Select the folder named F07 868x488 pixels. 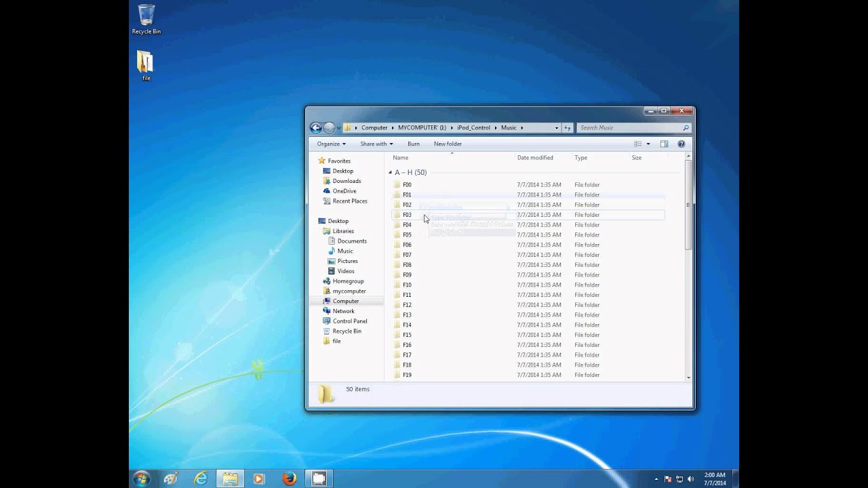tap(407, 255)
